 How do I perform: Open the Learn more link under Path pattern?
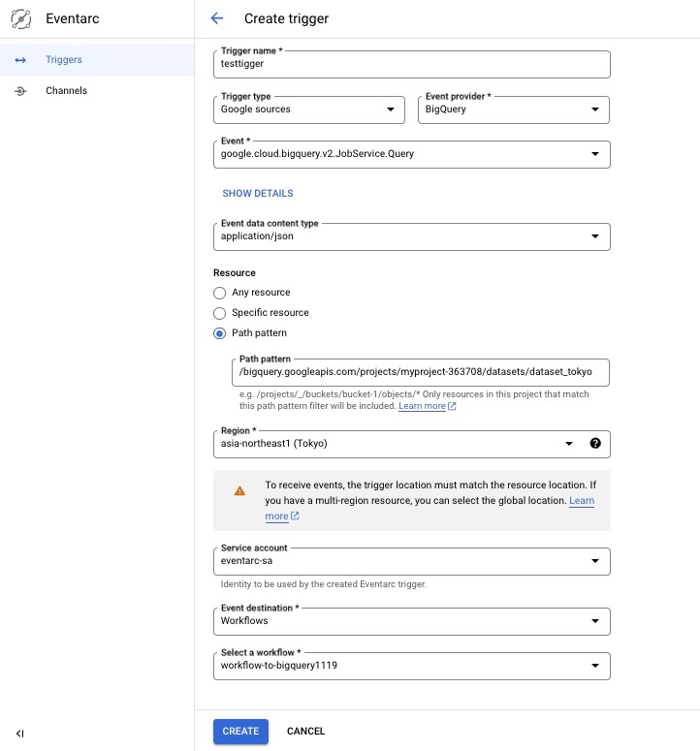click(427, 406)
